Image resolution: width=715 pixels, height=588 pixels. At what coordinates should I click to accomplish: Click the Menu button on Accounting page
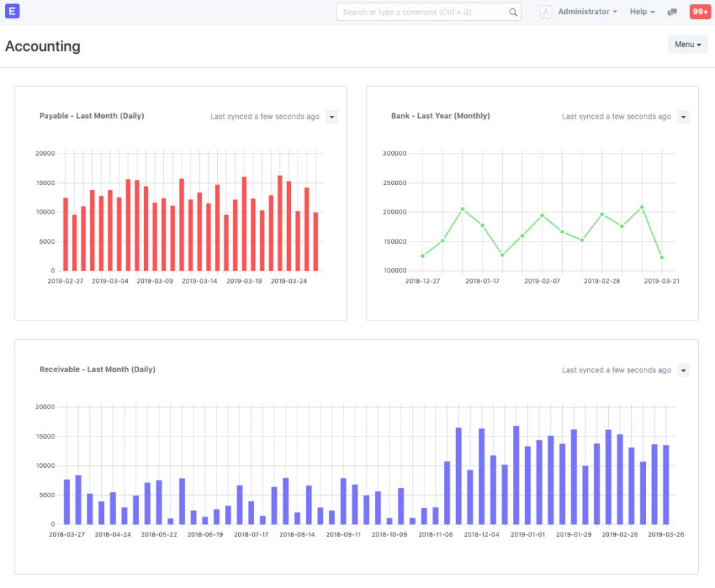(687, 45)
